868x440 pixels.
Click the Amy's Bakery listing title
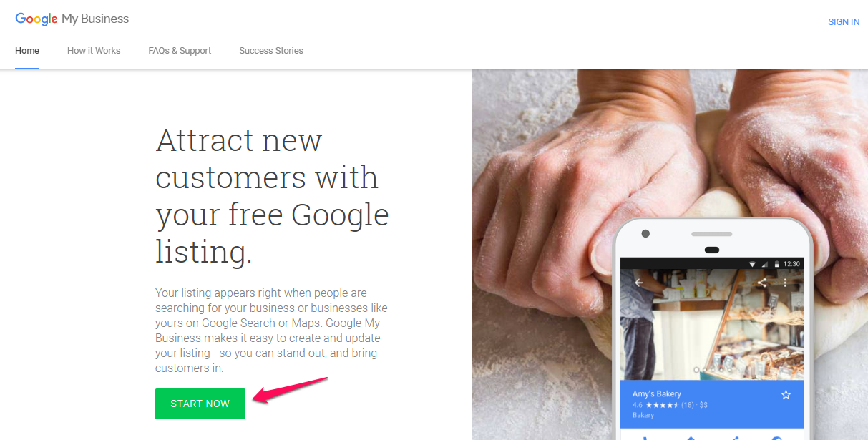[657, 394]
